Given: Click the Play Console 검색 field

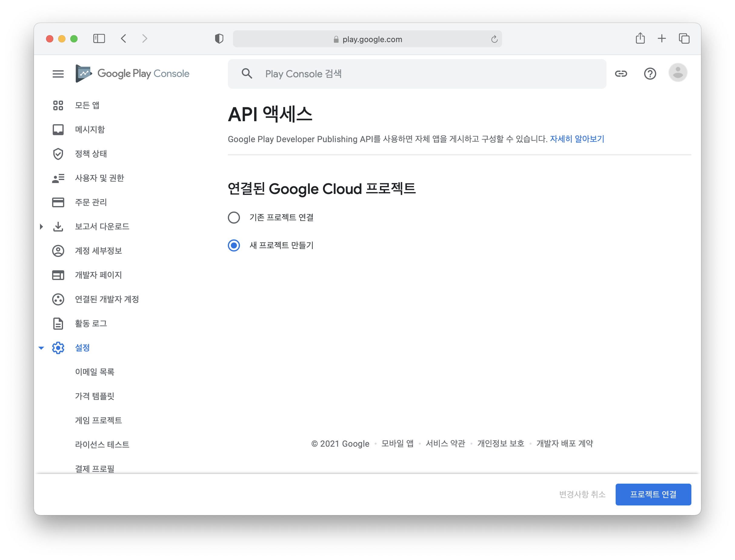Looking at the screenshot, I should coord(417,74).
